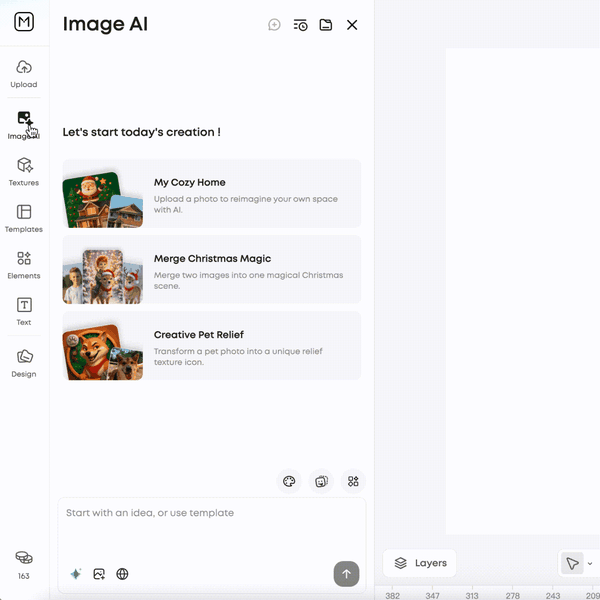Image resolution: width=600 pixels, height=600 pixels.
Task: Close the Image AI panel
Action: point(352,25)
